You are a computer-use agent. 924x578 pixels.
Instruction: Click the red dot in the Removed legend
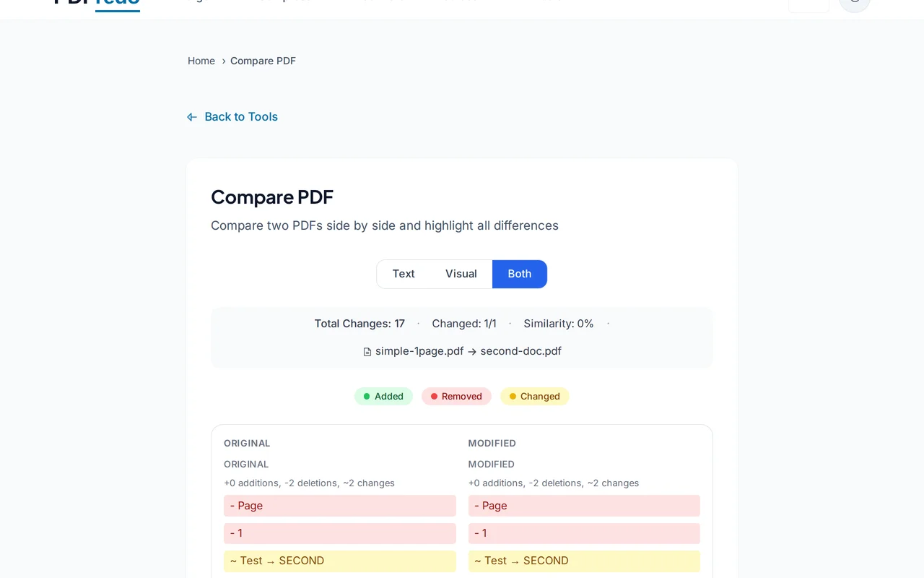click(x=433, y=396)
